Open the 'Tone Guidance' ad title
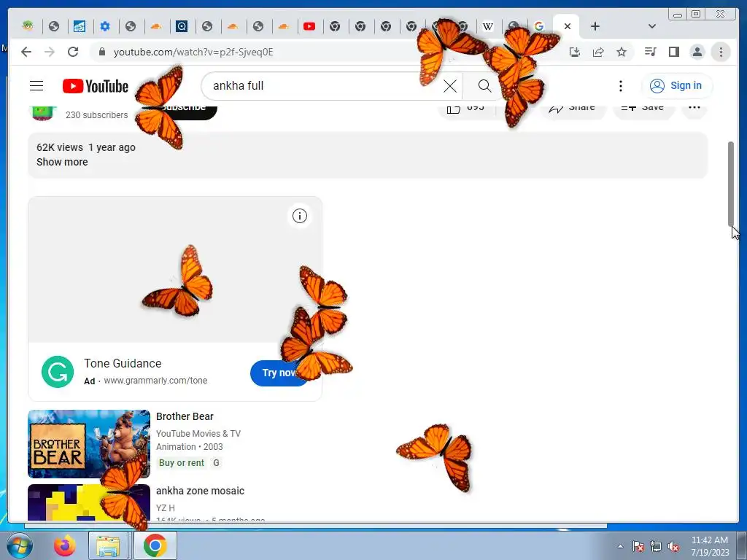The height and width of the screenshot is (560, 747). pos(123,363)
